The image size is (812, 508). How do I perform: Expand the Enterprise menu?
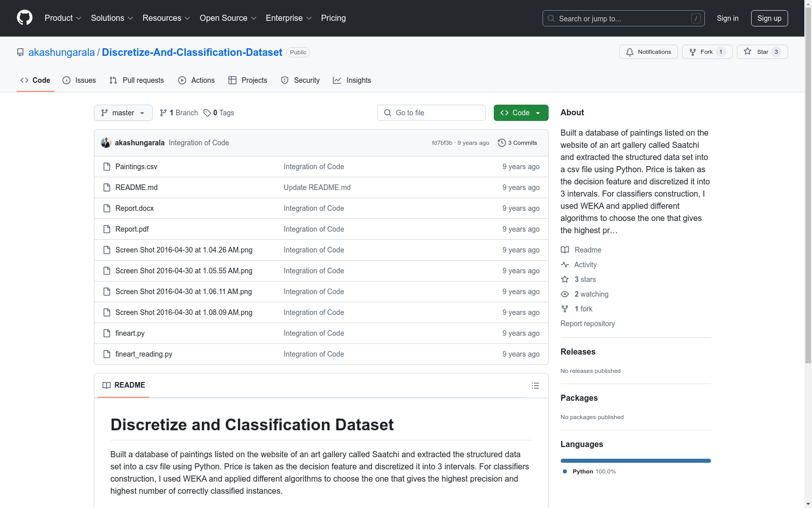(x=289, y=18)
